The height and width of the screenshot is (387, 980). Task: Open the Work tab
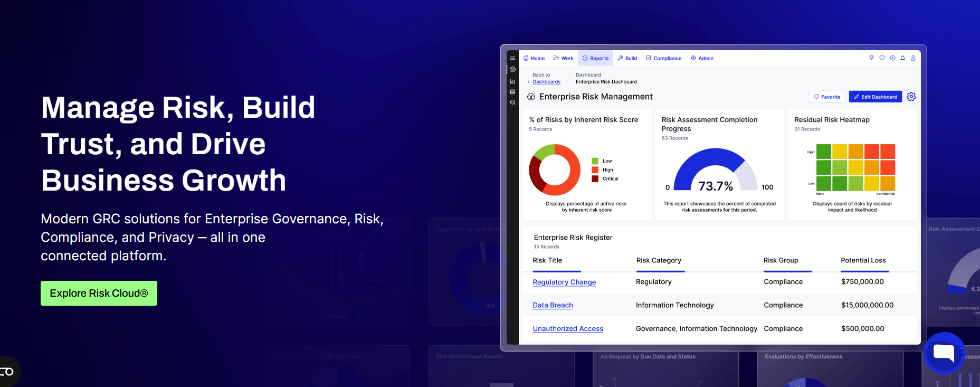(564, 58)
